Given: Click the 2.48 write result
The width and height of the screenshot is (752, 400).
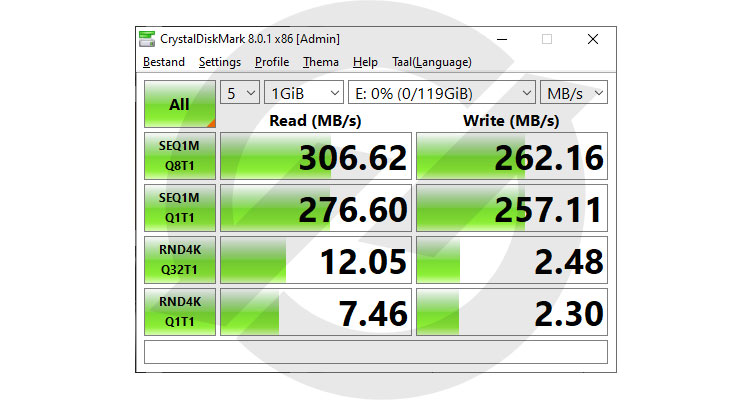Looking at the screenshot, I should (512, 260).
